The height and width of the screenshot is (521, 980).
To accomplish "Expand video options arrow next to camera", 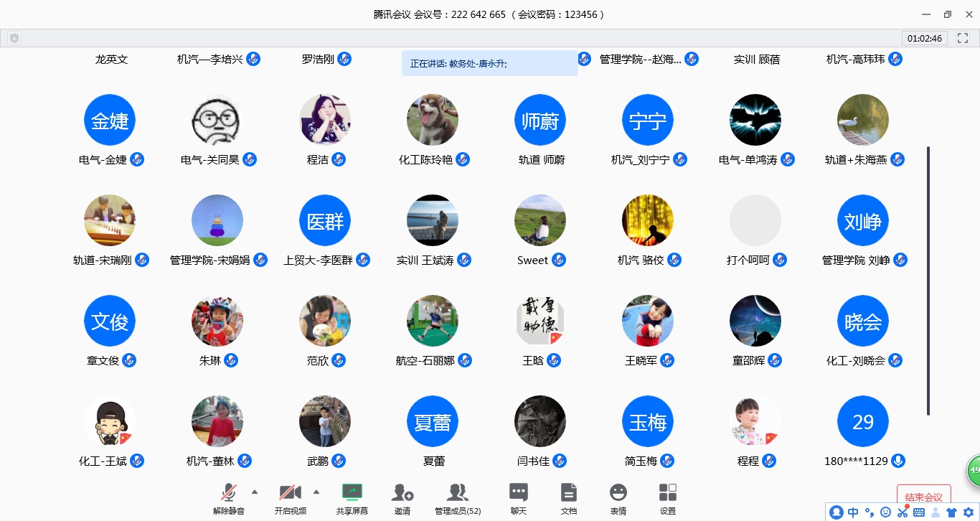I will (316, 492).
